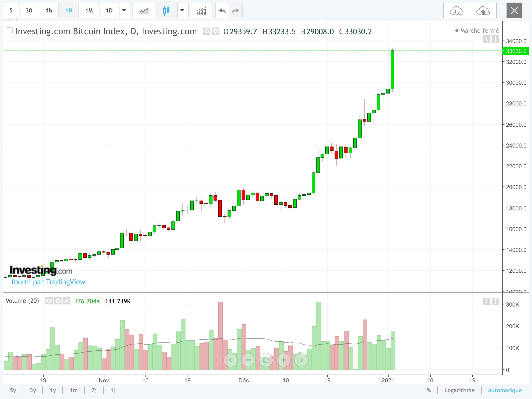The width and height of the screenshot is (532, 399).
Task: Expand the time interval dropdown arrow
Action: (124, 11)
